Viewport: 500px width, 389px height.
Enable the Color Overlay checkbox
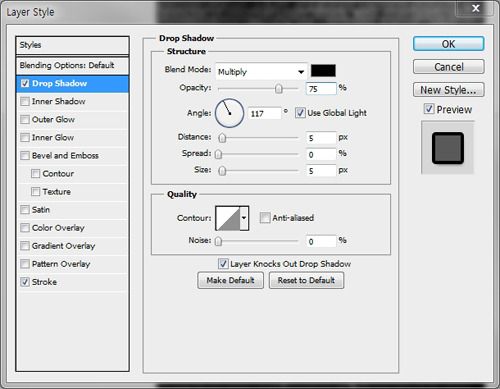point(25,228)
